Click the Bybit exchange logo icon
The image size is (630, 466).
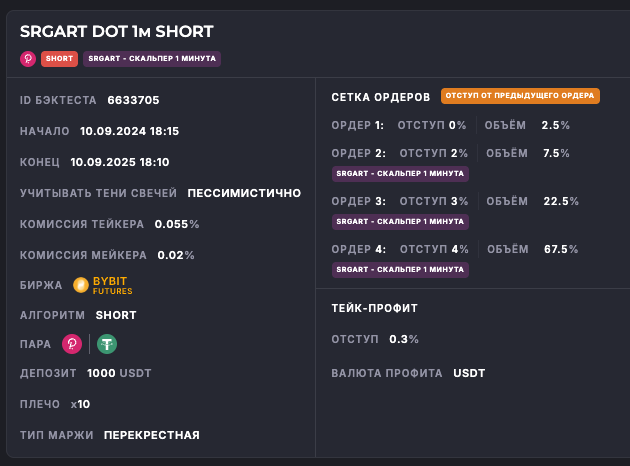(82, 286)
